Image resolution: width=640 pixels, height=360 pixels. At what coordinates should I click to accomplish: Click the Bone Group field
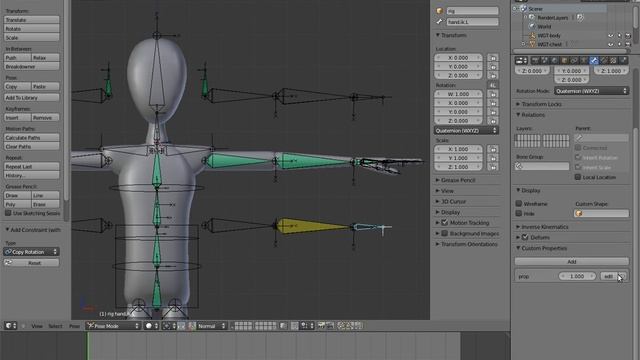(542, 166)
